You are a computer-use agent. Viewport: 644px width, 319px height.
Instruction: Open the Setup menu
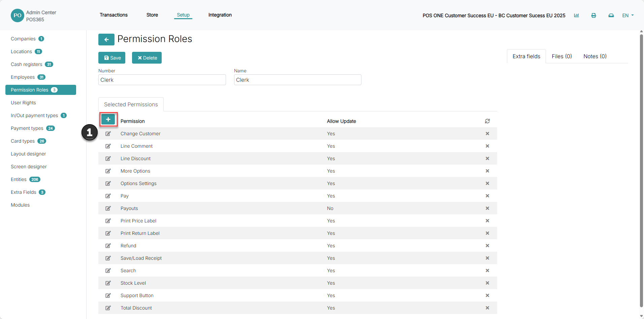[x=183, y=15]
